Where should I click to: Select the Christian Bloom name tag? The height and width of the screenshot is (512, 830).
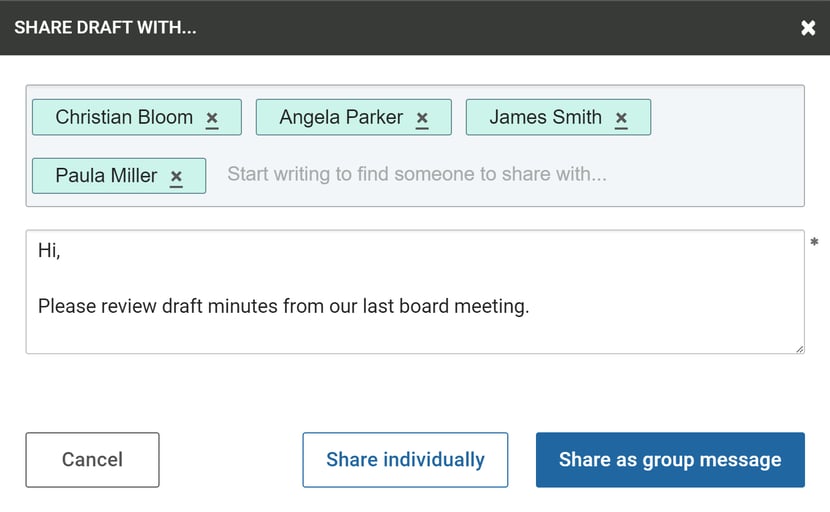[124, 117]
